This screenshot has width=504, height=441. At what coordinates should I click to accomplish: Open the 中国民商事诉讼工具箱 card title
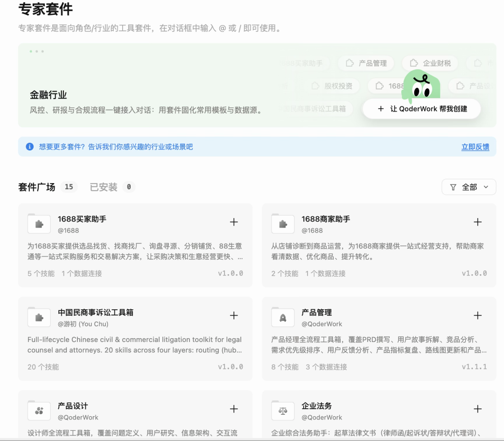(x=96, y=313)
